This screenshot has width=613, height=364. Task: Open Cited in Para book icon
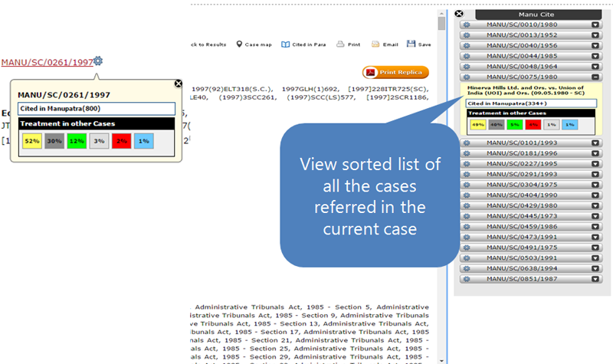[x=286, y=44]
